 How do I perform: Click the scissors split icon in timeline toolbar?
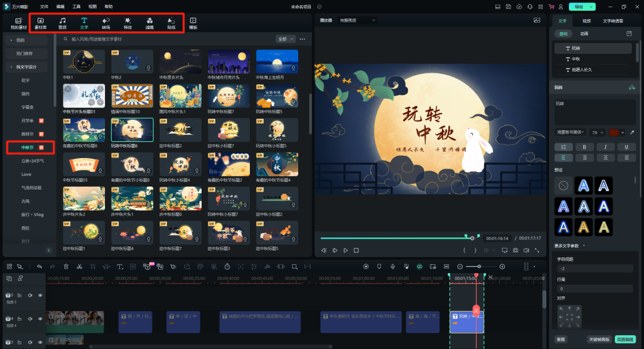[x=79, y=267]
